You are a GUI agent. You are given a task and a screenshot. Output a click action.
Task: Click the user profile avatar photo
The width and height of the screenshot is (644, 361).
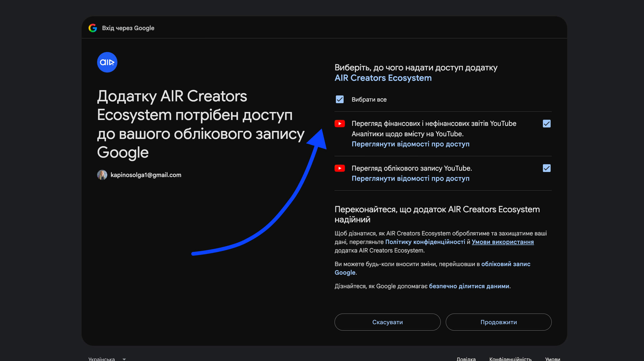pyautogui.click(x=102, y=175)
